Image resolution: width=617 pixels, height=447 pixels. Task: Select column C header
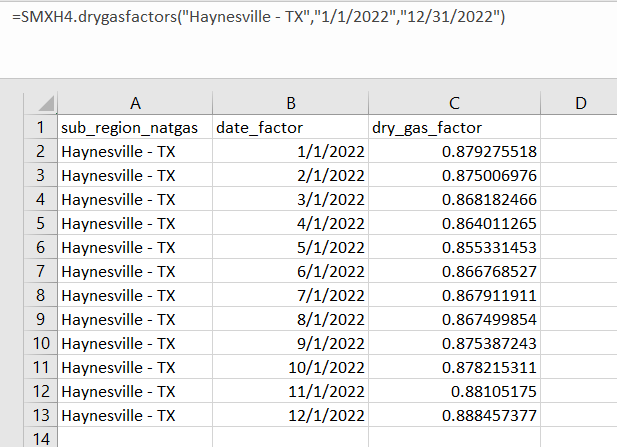pyautogui.click(x=454, y=103)
